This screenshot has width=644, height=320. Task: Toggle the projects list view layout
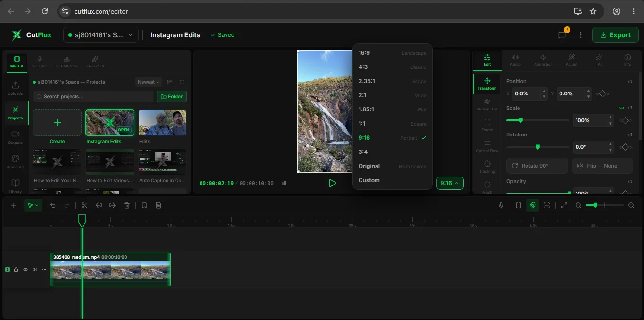pos(170,82)
